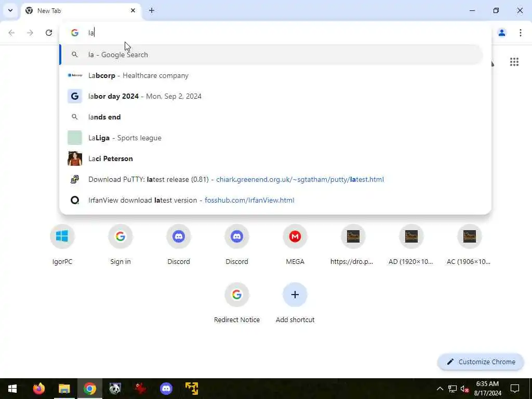The image size is (532, 399).
Task: Open the Google apps grid
Action: 514,62
